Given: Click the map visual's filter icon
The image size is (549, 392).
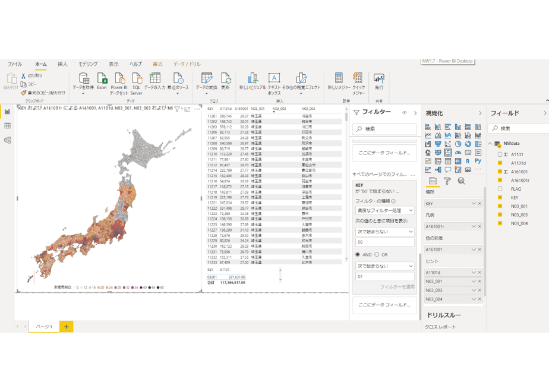Looking at the screenshot, I should click(x=177, y=109).
